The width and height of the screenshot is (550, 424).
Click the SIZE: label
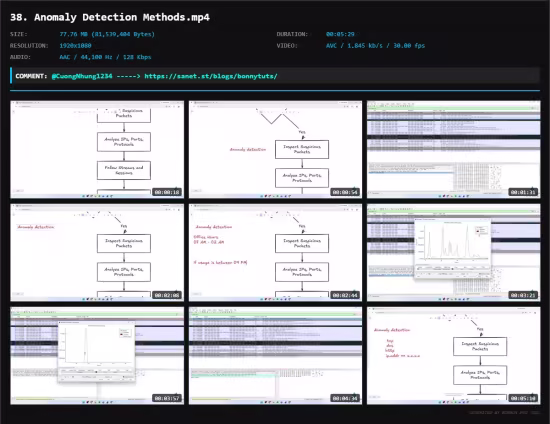[19, 34]
